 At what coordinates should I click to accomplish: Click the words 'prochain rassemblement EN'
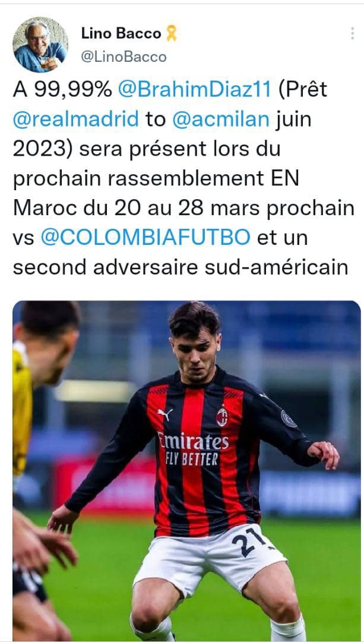tap(156, 178)
